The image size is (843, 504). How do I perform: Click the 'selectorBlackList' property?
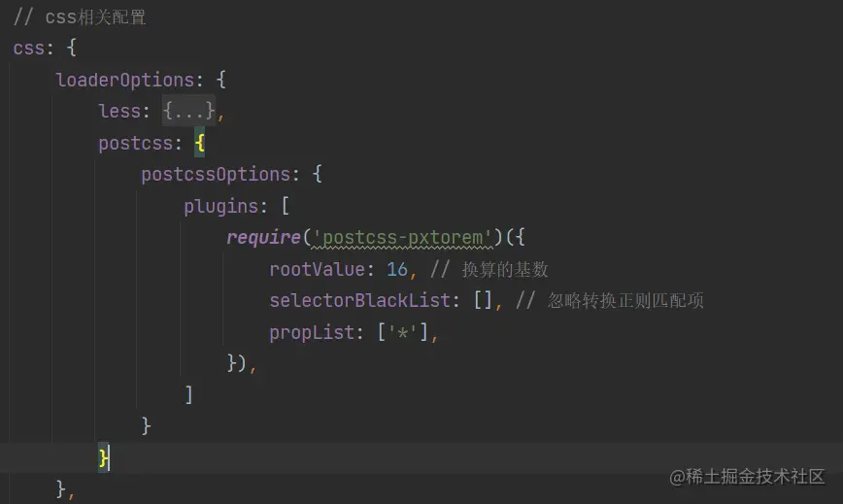359,300
